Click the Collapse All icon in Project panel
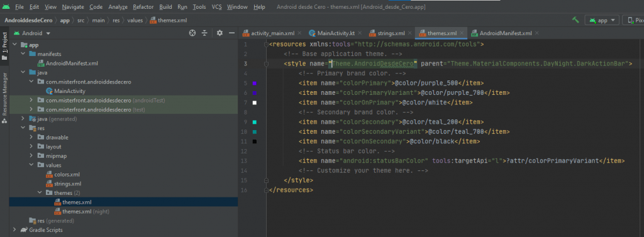 click(204, 33)
